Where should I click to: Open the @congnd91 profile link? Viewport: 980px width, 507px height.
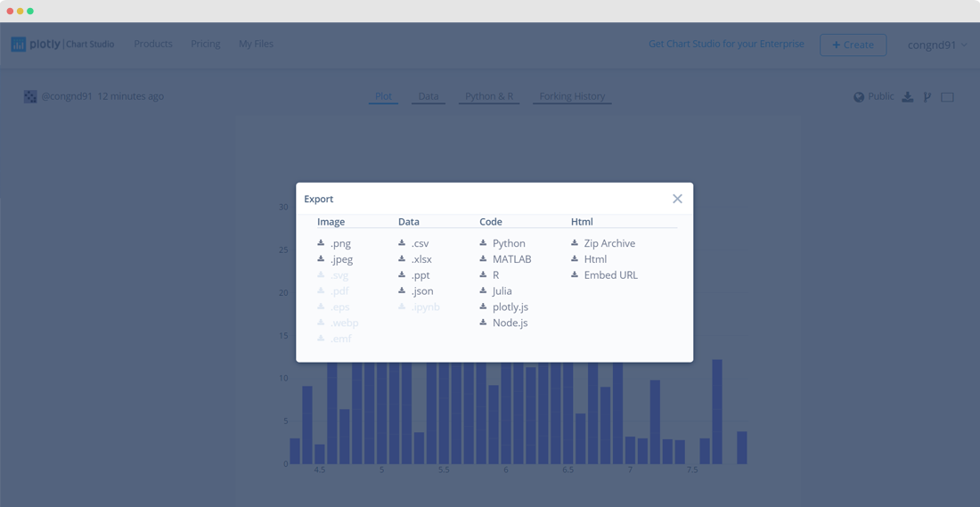[x=67, y=96]
